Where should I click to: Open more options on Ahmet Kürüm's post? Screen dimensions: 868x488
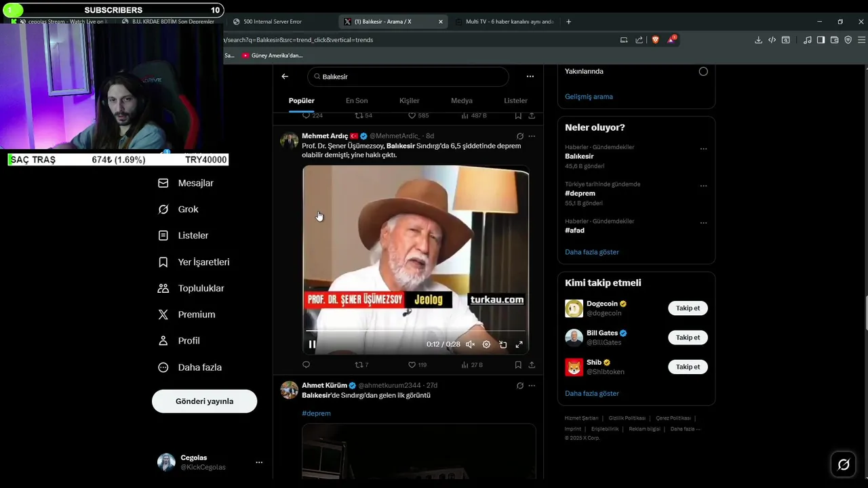point(532,386)
